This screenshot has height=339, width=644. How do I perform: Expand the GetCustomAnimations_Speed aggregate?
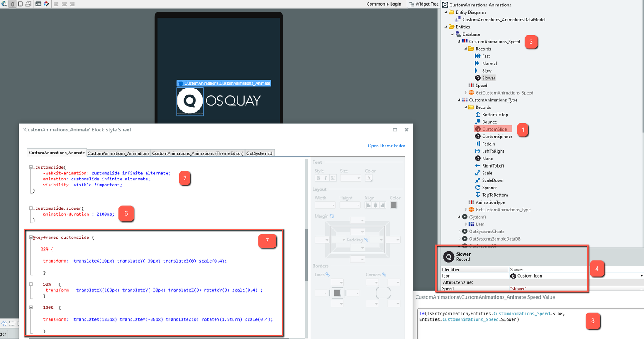[x=466, y=92]
